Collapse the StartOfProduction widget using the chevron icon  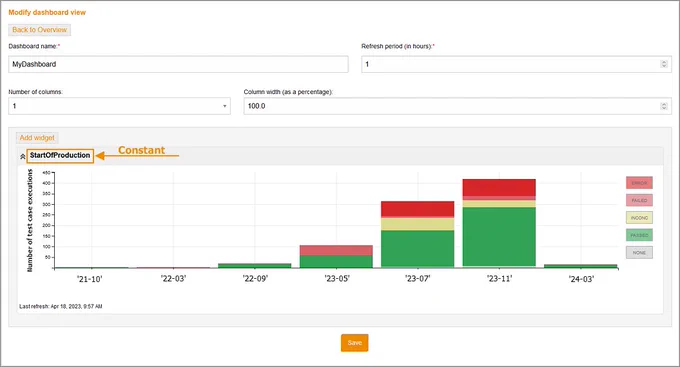tap(23, 157)
